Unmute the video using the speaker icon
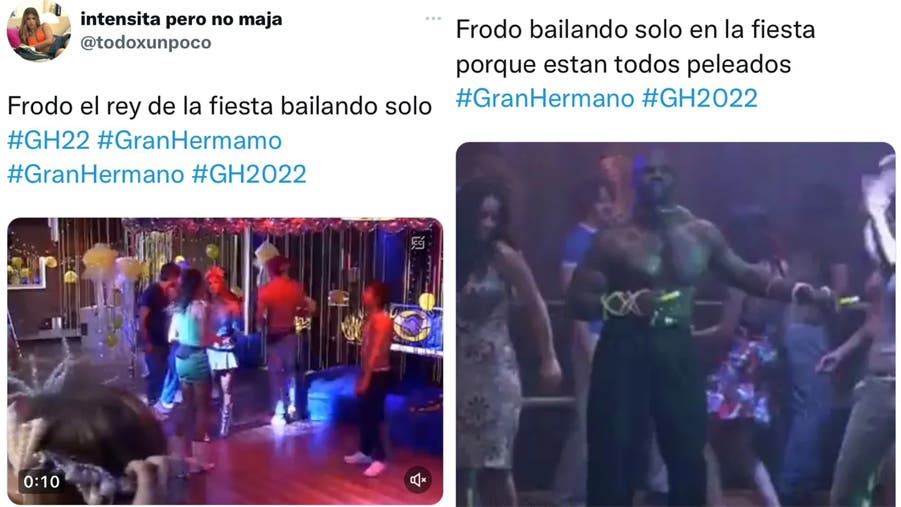 pyautogui.click(x=418, y=480)
